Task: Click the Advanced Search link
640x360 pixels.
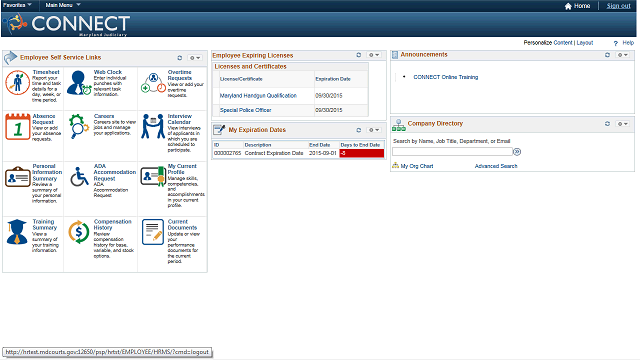Action: [x=496, y=166]
